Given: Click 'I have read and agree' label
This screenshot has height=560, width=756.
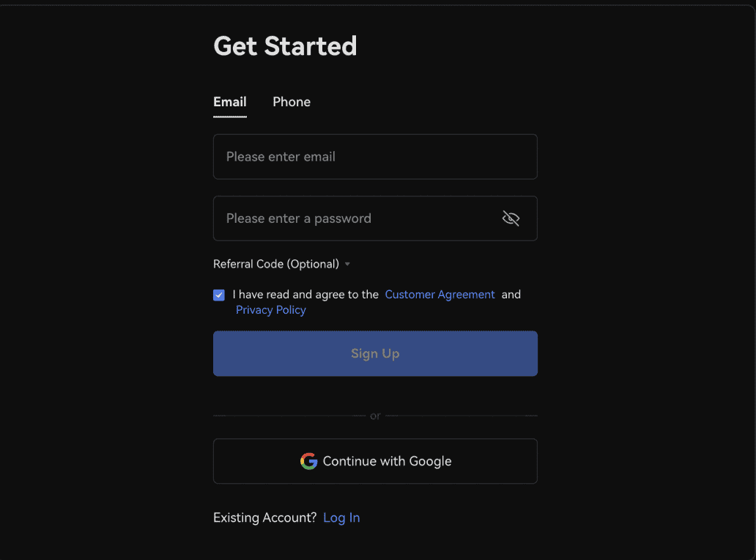Looking at the screenshot, I should click(305, 294).
